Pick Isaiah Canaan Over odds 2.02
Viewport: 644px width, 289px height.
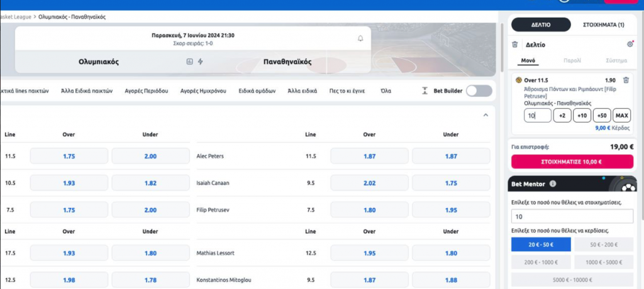pos(369,183)
